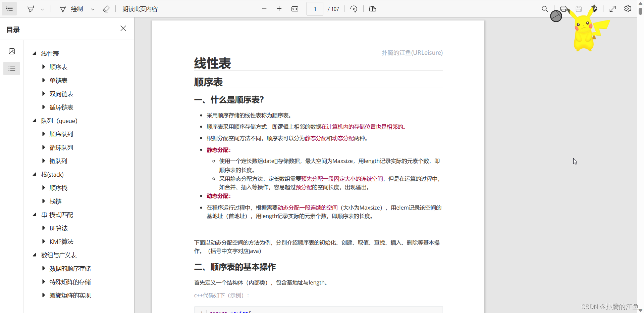
Task: Go to 数据的顺序存储 outline entry
Action: 70,269
